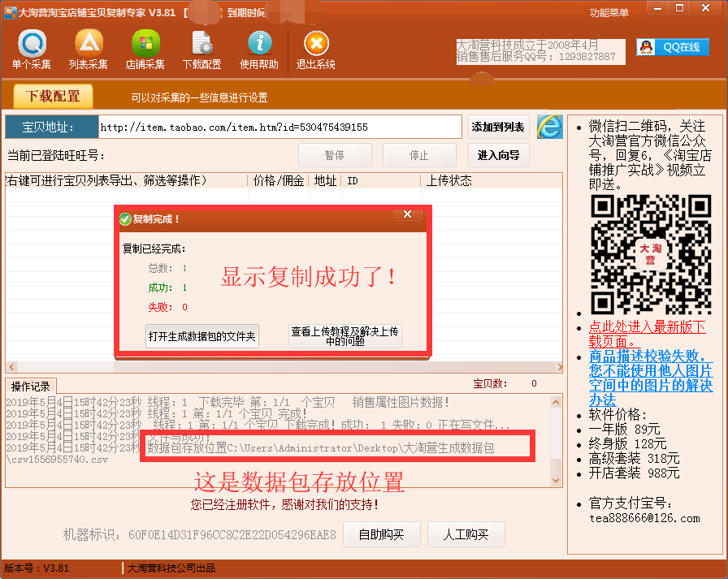The image size is (728, 579).
Task: Click the 停止 stop button
Action: [419, 155]
